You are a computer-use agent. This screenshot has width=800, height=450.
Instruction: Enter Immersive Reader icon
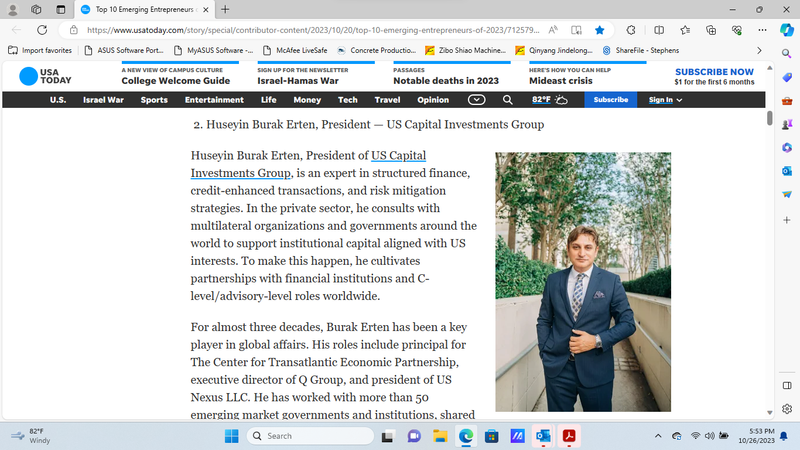click(577, 30)
